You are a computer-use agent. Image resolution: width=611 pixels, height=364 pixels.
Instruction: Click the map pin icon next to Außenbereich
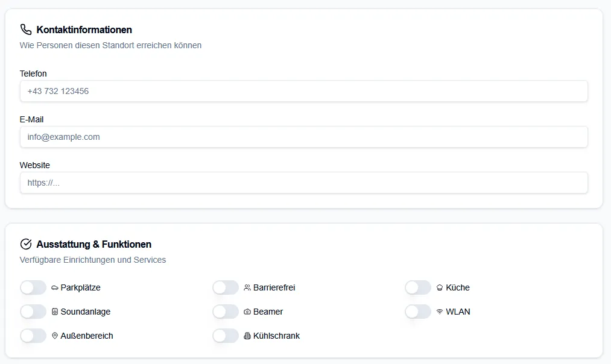pyautogui.click(x=55, y=336)
